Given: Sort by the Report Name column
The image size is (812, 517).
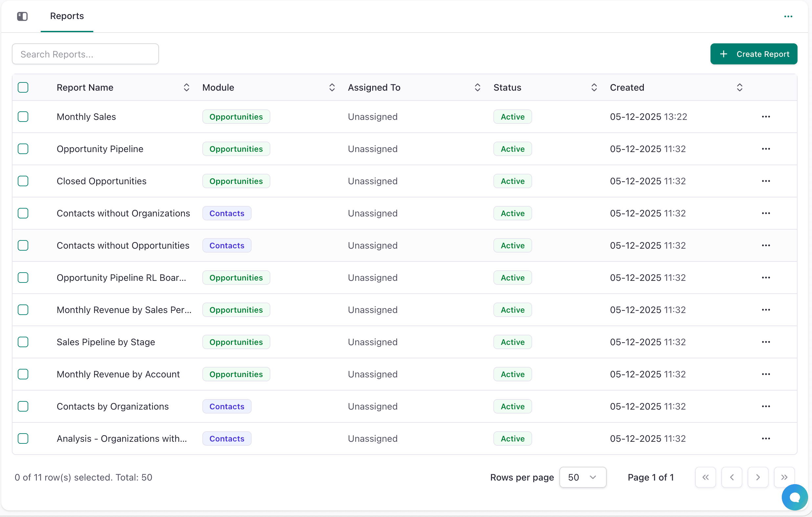Looking at the screenshot, I should 186,87.
